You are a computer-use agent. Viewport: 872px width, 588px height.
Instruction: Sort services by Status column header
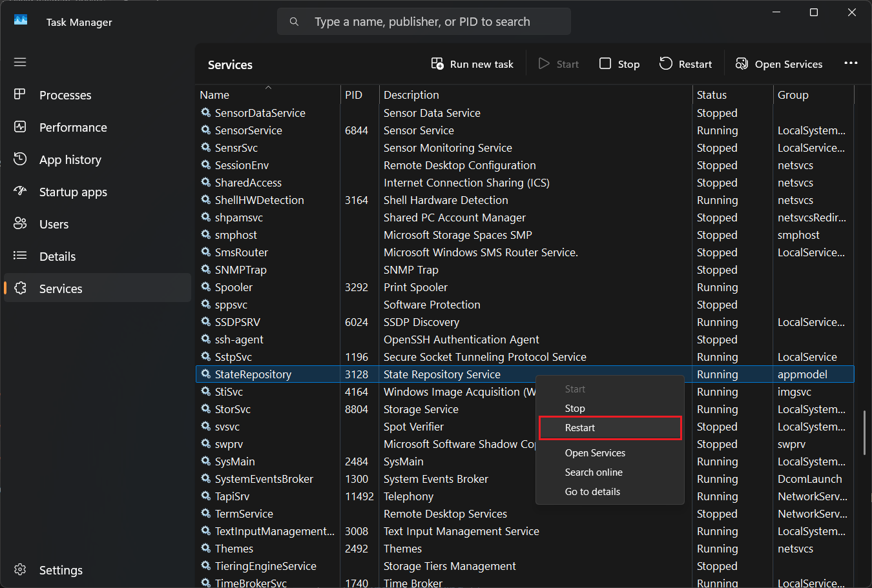pos(712,95)
